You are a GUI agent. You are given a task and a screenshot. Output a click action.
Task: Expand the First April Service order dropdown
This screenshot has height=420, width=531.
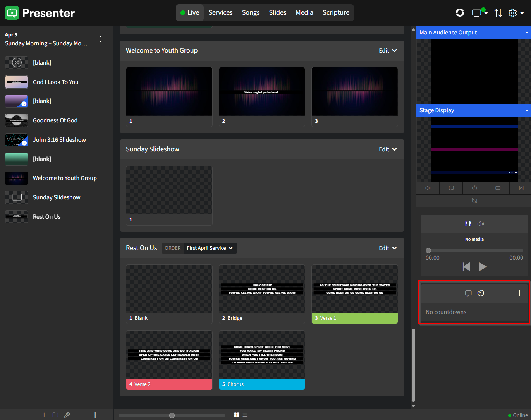click(210, 248)
